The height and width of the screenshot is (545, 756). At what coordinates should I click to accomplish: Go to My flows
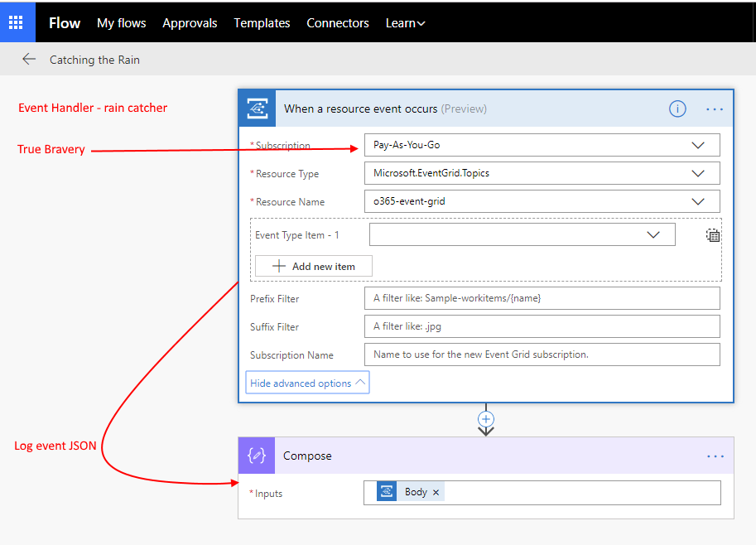click(121, 23)
